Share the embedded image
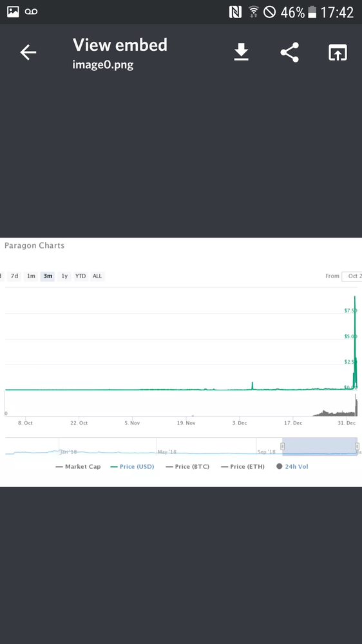This screenshot has width=362, height=644. [x=289, y=53]
